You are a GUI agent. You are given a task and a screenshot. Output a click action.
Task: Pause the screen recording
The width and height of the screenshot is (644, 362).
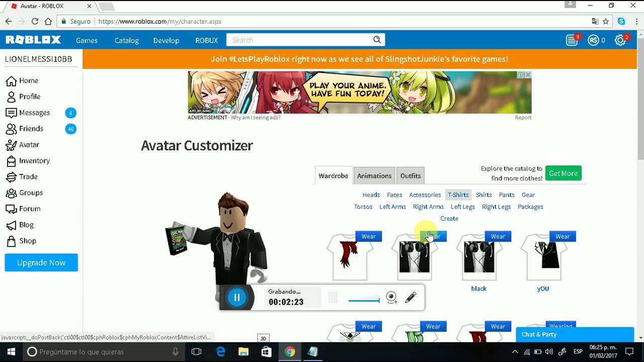pyautogui.click(x=236, y=298)
